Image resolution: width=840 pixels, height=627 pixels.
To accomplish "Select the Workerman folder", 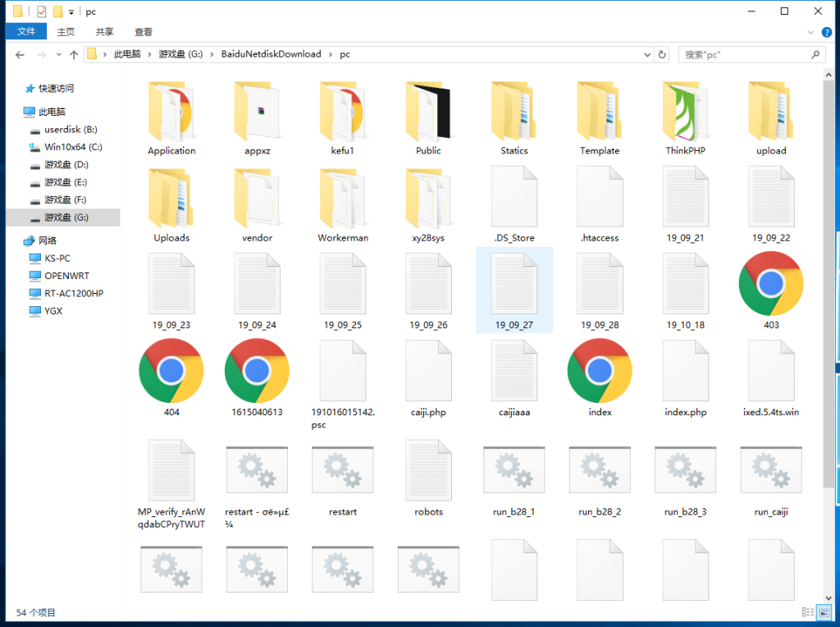I will pos(343,205).
